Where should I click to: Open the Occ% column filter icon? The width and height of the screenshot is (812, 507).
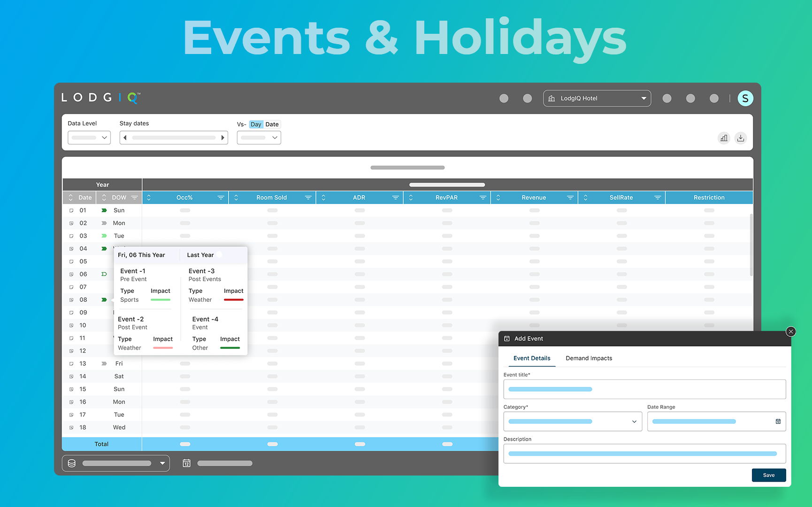(221, 198)
